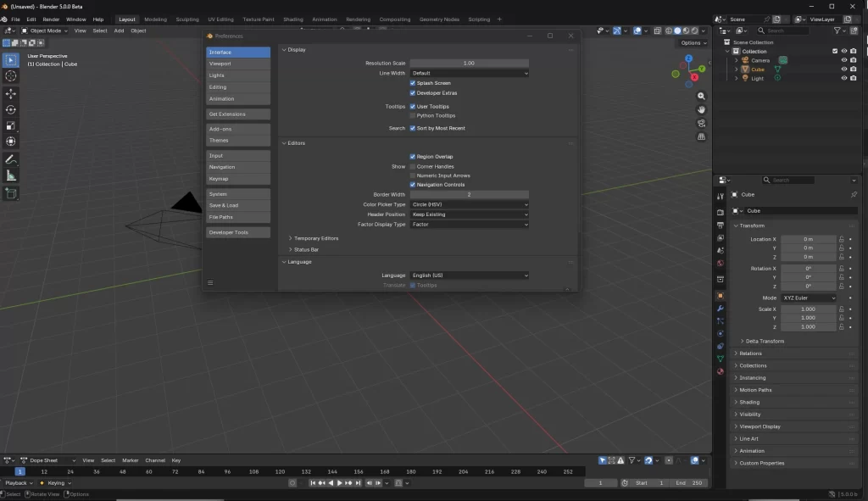Select the Move tool in the viewport toolbar

click(x=9, y=92)
